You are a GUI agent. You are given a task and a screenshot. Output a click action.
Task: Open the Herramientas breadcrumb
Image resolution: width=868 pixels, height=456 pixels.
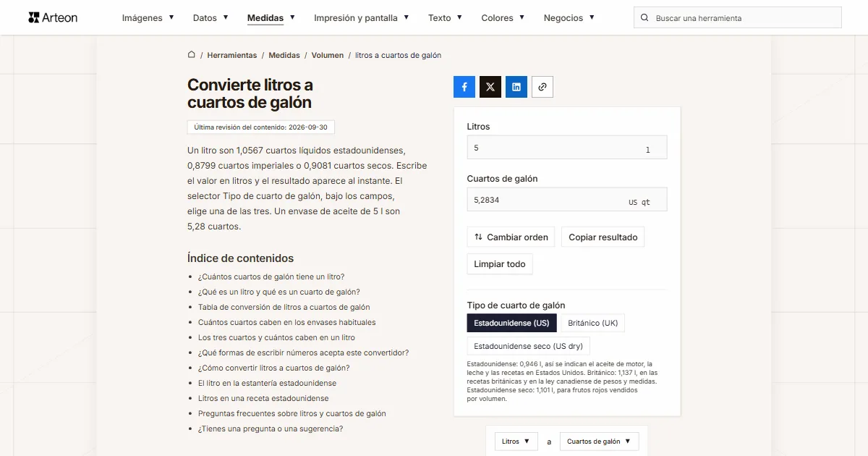tap(232, 55)
